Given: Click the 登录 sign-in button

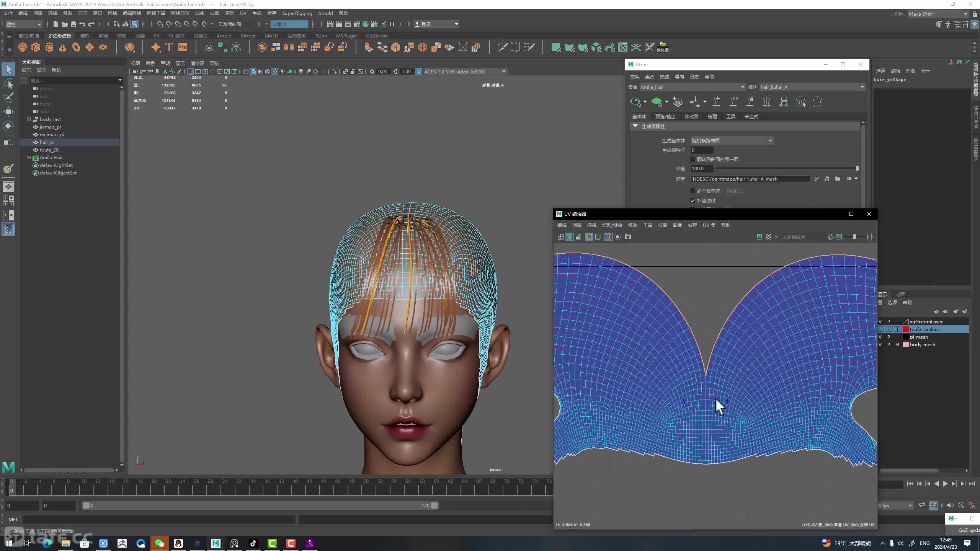Looking at the screenshot, I should 436,24.
